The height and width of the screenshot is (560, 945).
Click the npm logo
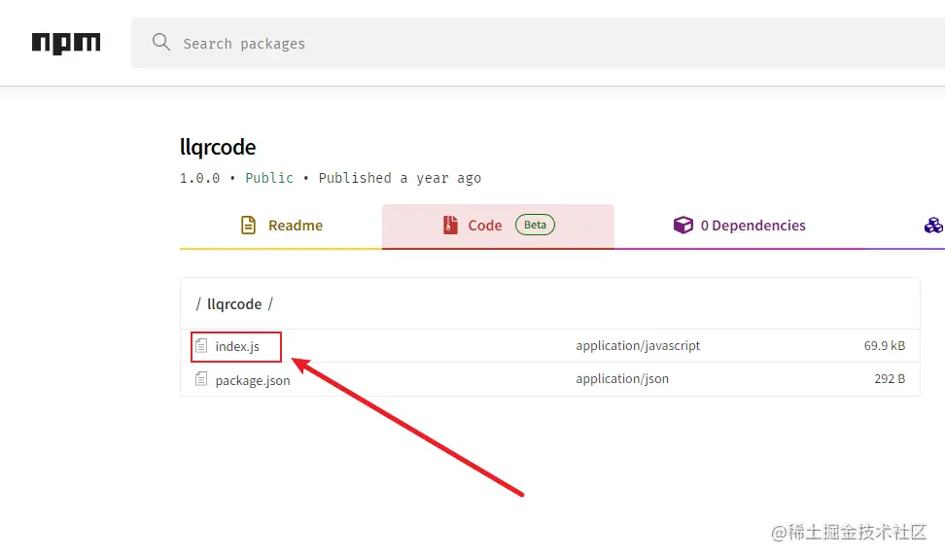click(x=66, y=43)
